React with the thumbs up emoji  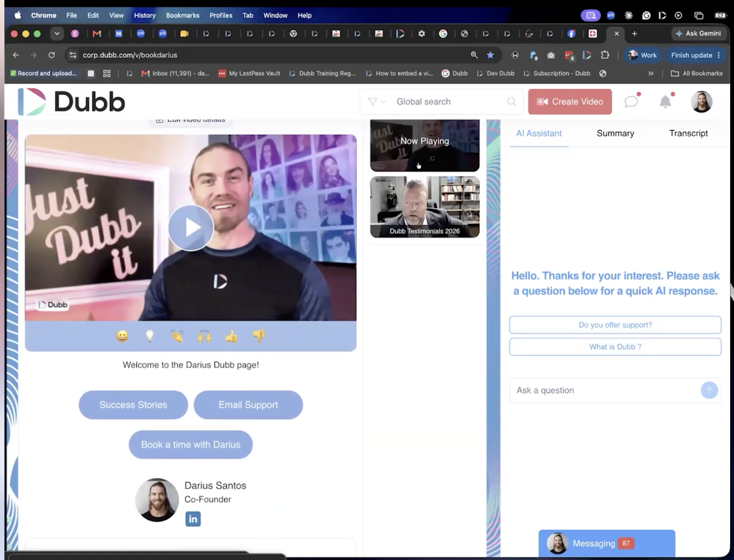(x=232, y=336)
